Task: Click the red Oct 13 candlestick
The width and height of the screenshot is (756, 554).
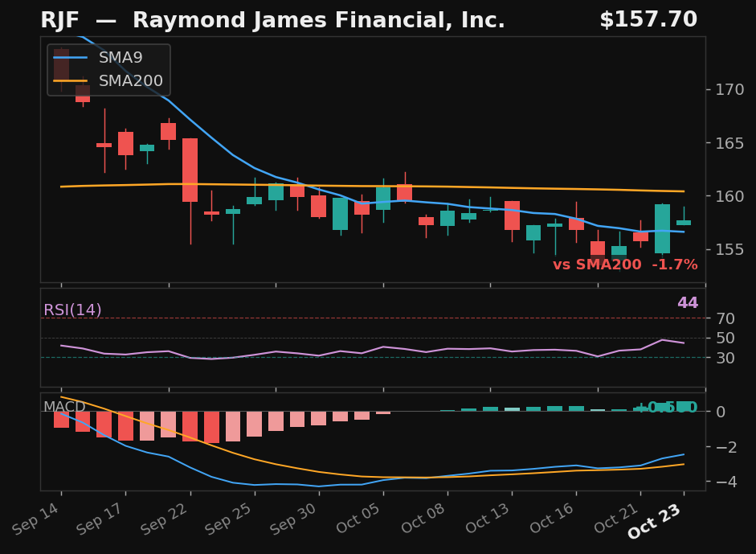Action: tap(512, 215)
